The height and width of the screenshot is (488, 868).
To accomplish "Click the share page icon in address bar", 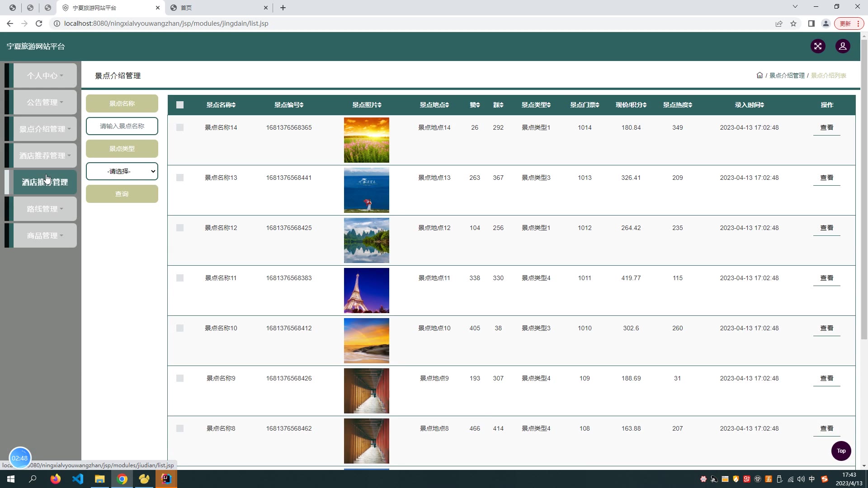I will tap(778, 23).
